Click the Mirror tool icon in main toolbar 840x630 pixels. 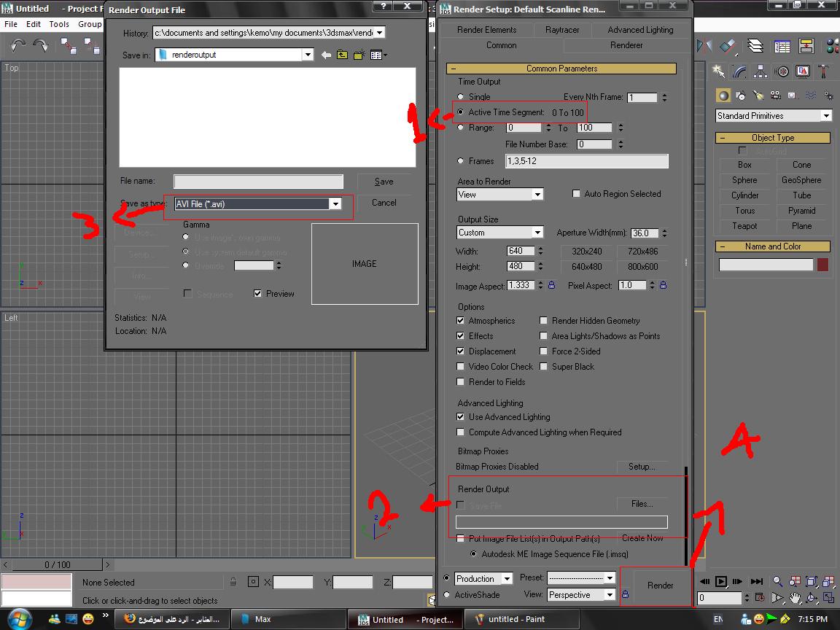(704, 47)
